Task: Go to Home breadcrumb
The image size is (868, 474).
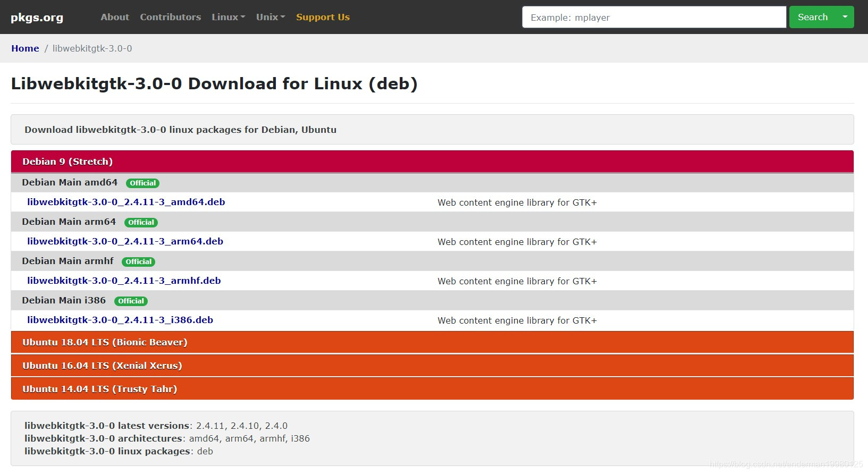Action: 25,48
